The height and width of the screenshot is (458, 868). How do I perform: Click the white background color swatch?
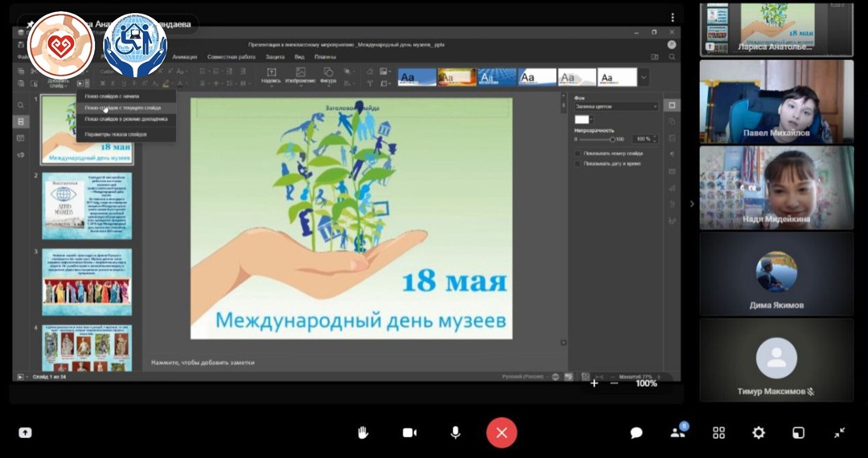point(582,120)
